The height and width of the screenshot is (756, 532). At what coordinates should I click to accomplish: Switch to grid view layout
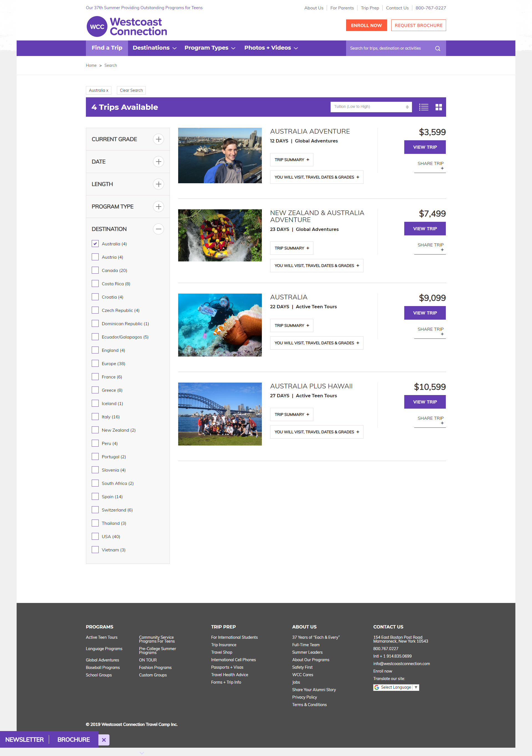click(439, 107)
